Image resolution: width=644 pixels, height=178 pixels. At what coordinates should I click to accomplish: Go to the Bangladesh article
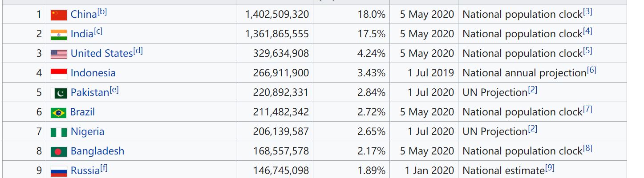click(x=97, y=151)
